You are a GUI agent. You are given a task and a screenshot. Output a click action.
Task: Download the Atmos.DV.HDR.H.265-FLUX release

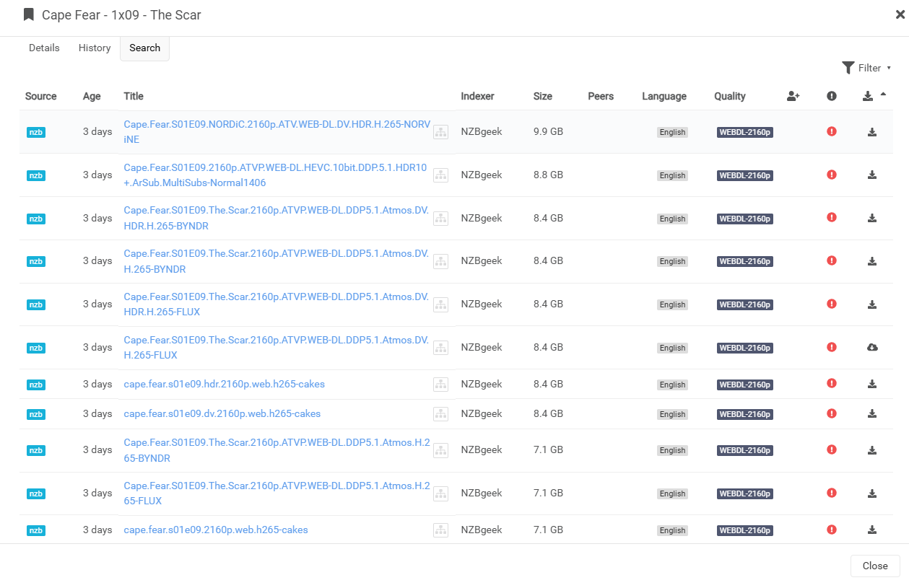872,304
